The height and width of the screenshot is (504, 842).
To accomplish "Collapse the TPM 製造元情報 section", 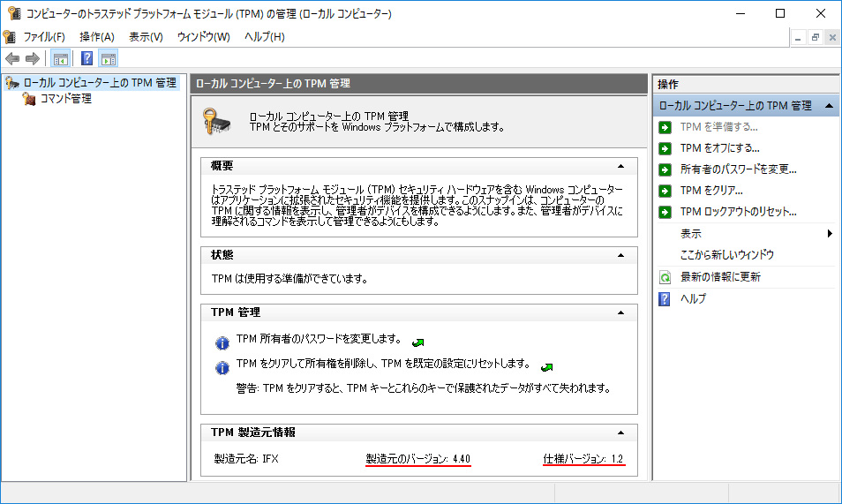I will 620,433.
